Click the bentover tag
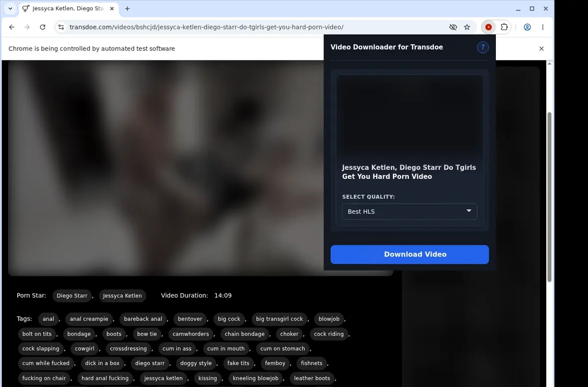Screen dimensions: 588x387 coord(190,319)
